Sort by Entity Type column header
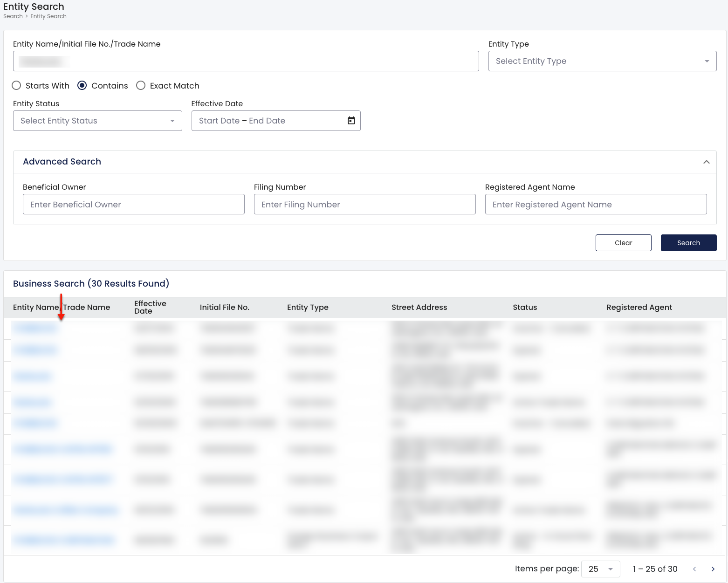Image resolution: width=728 pixels, height=583 pixels. click(308, 307)
